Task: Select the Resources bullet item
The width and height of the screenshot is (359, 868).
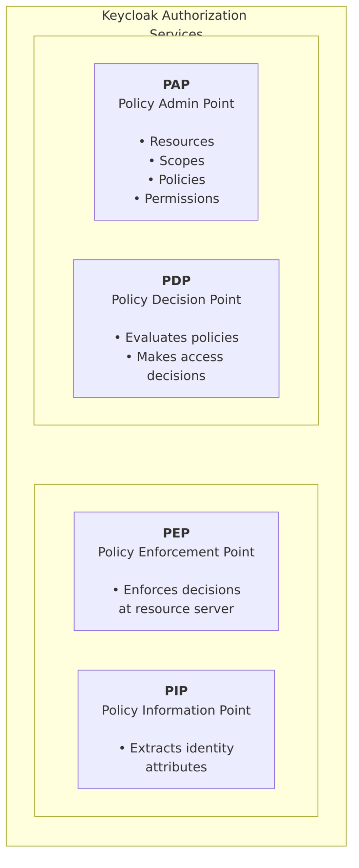Action: click(x=176, y=141)
